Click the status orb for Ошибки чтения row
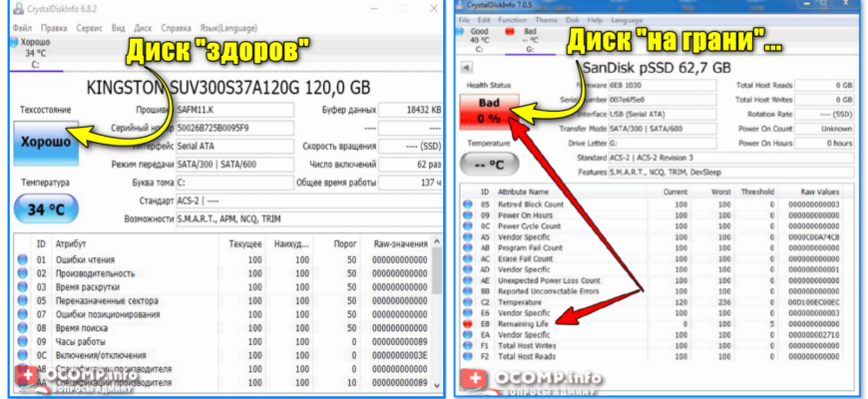868x399 pixels. pyautogui.click(x=23, y=259)
